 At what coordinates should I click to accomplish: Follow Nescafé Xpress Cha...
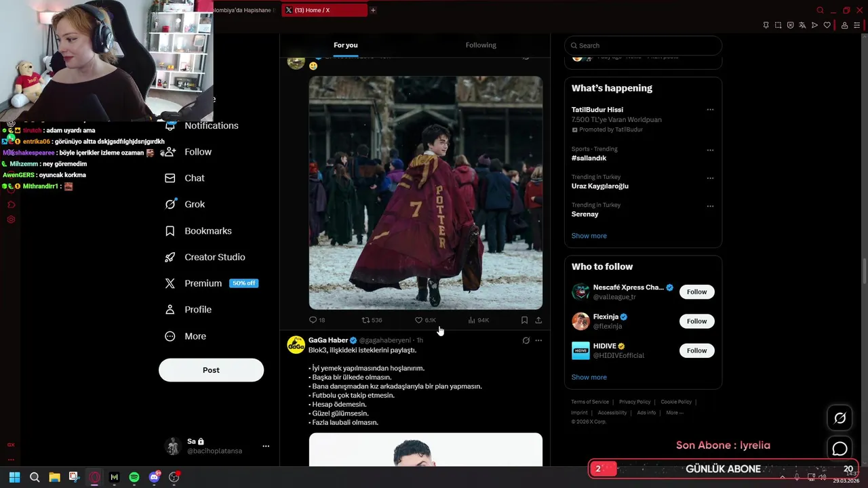(x=696, y=292)
